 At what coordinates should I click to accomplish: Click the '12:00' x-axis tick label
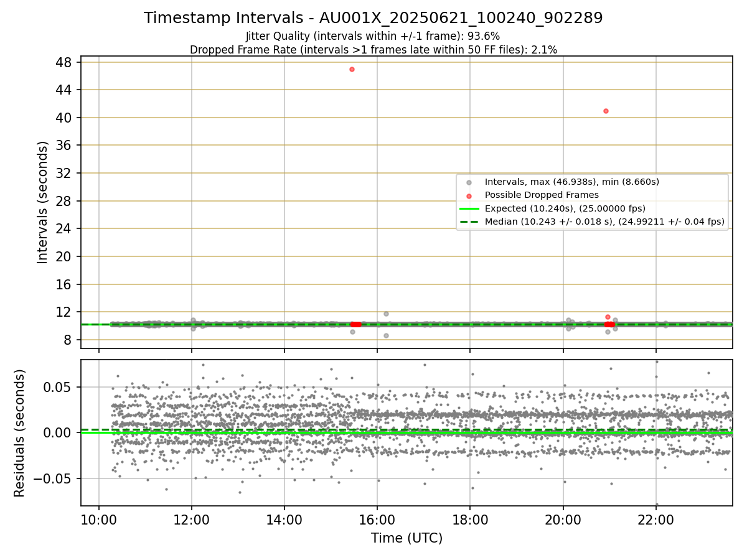[192, 521]
